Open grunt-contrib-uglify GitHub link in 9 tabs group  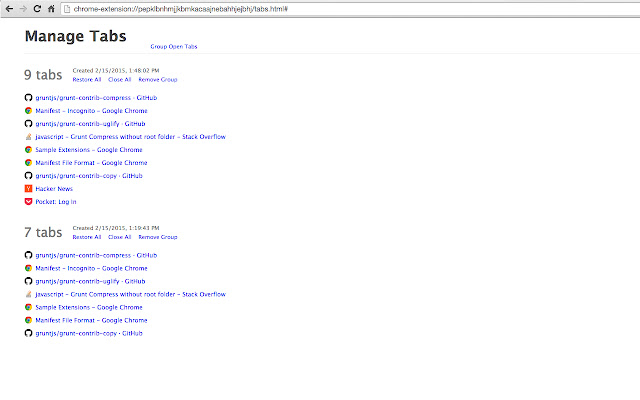coord(90,124)
